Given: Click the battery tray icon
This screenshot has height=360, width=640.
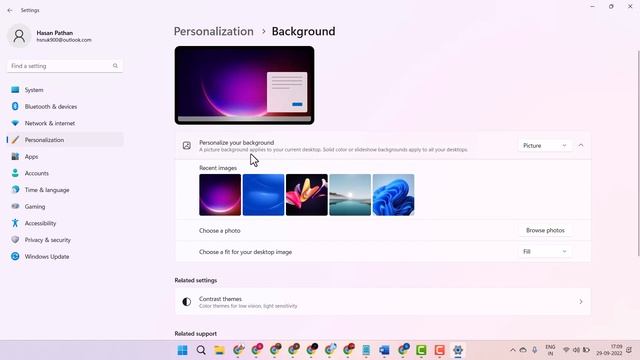Looking at the screenshot, I should [586, 350].
